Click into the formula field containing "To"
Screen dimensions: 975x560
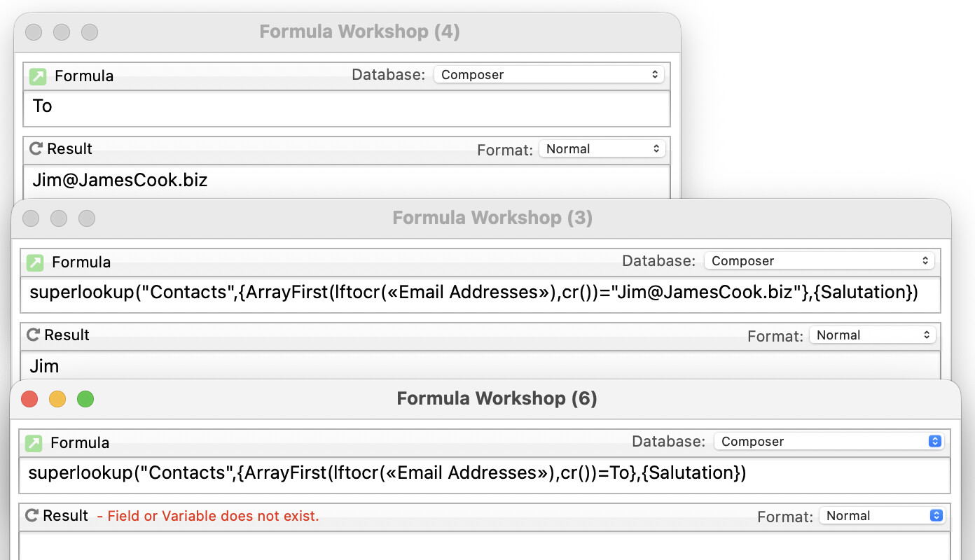pos(346,107)
